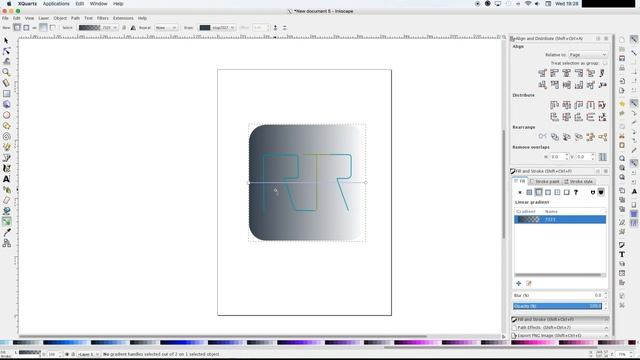The width and height of the screenshot is (640, 360).
Task: Click add new gradient plus icon
Action: [518, 283]
